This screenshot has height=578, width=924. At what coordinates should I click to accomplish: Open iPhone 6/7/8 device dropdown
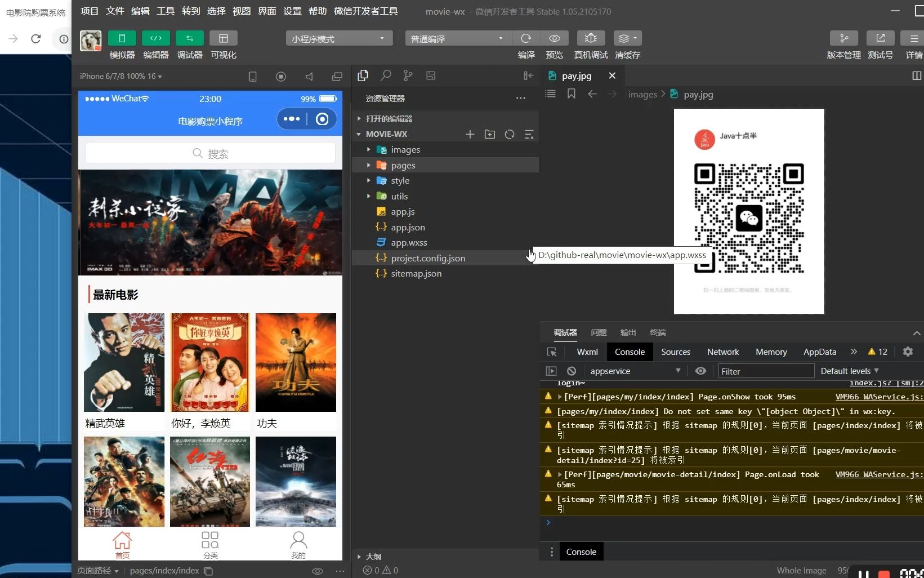(120, 76)
